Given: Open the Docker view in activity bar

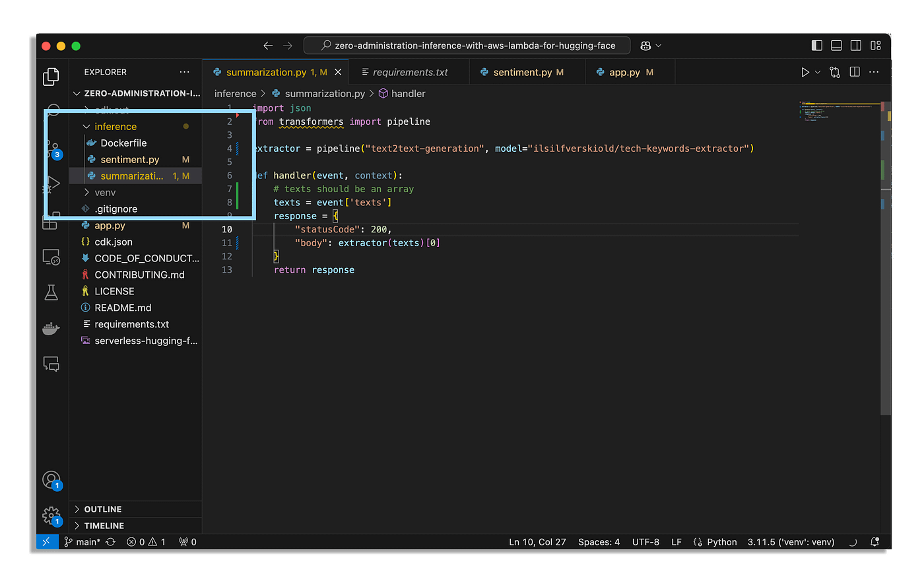Looking at the screenshot, I should (51, 328).
